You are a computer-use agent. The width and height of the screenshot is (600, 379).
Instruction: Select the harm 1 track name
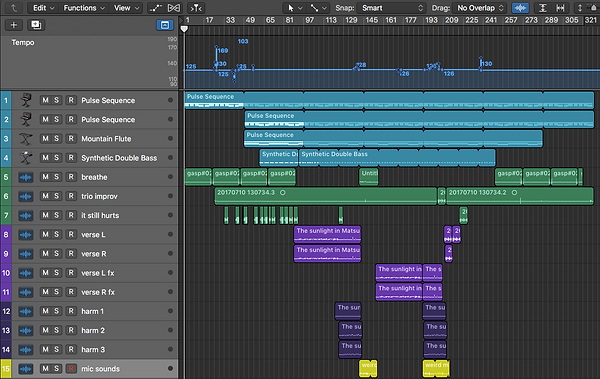92,311
